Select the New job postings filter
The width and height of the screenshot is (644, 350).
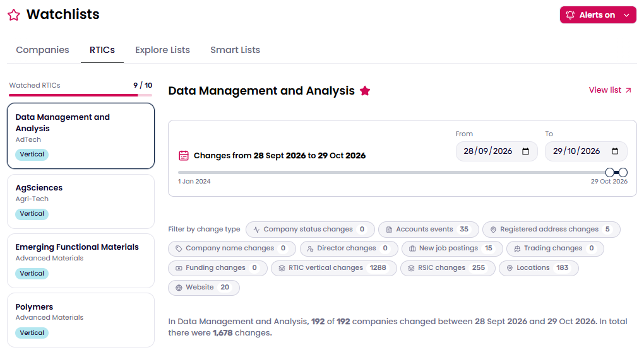452,248
